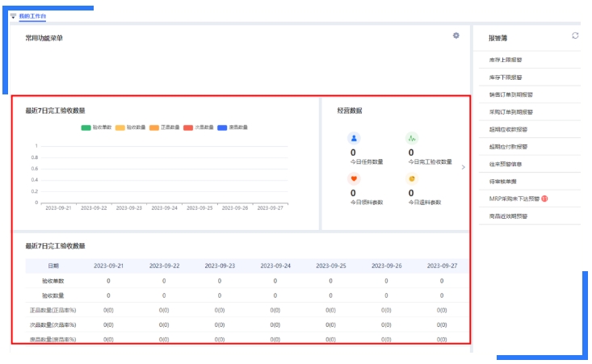This screenshot has height=364, width=592.
Task: Click the 今日领料参数 heart icon
Action: point(353,179)
